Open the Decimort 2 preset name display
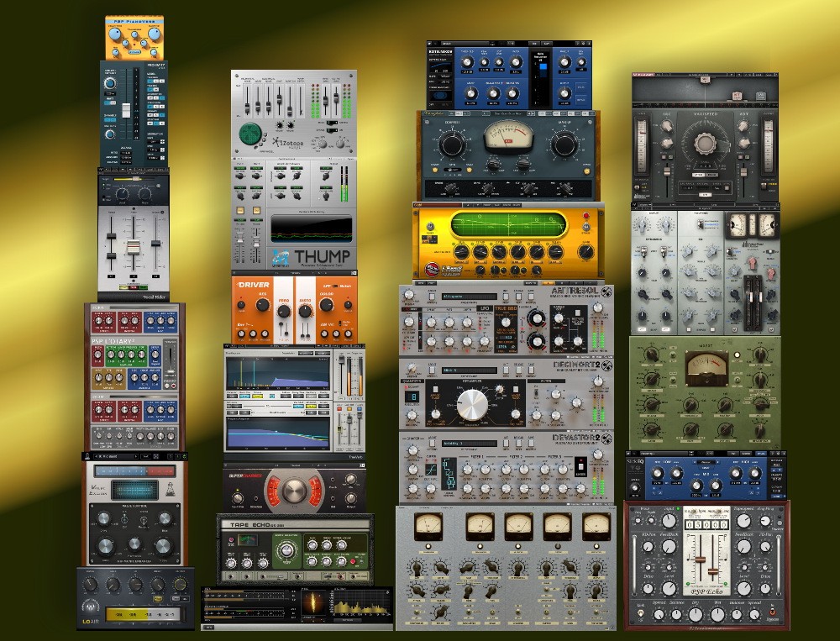 [x=470, y=370]
